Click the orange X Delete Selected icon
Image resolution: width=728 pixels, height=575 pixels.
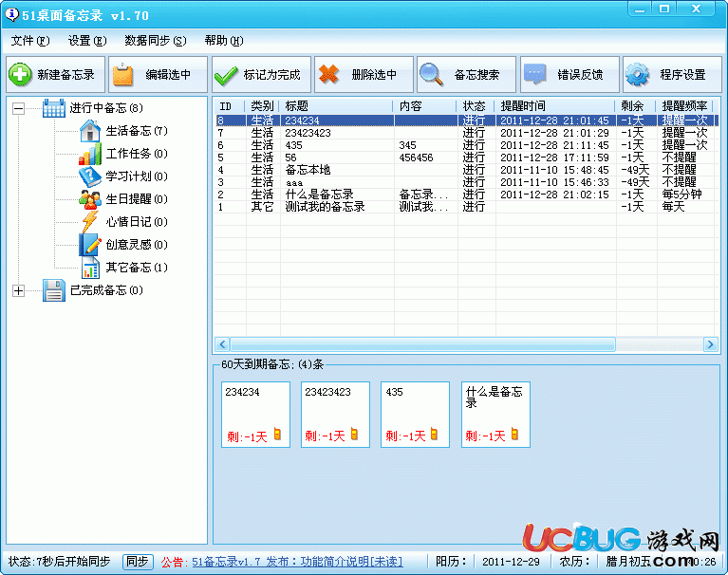pos(329,74)
